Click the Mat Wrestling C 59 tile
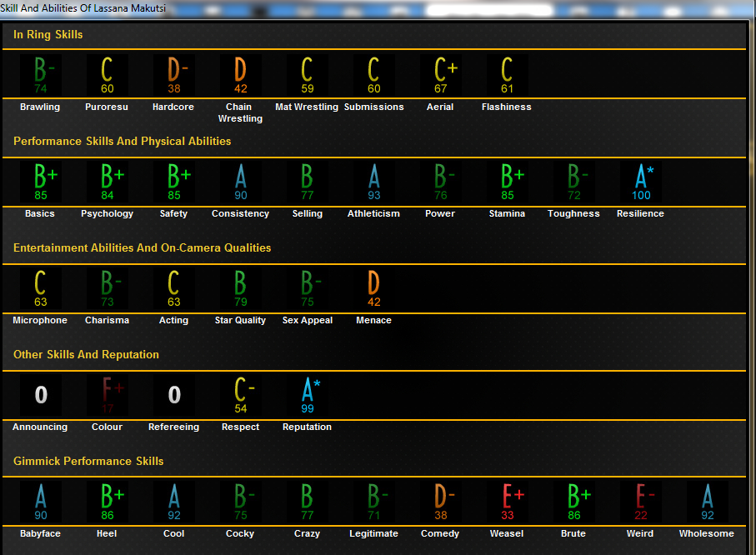The width and height of the screenshot is (756, 555). click(307, 75)
